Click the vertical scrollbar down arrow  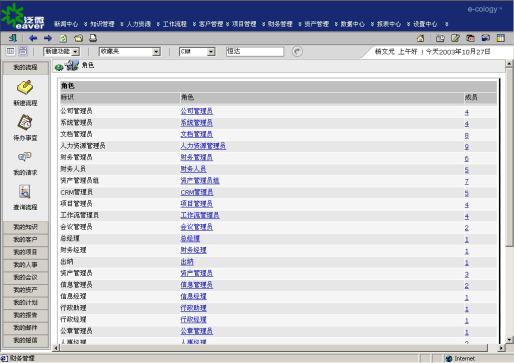pyautogui.click(x=509, y=339)
